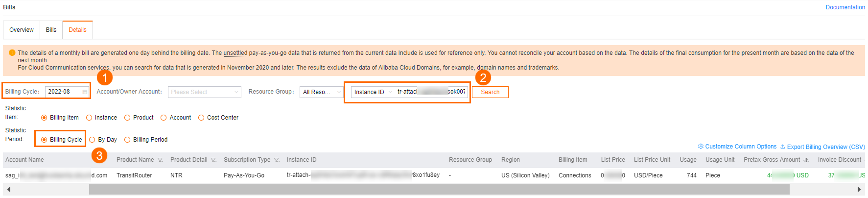
Task: Sort by Pretax Gross Amount icon
Action: pos(806,160)
